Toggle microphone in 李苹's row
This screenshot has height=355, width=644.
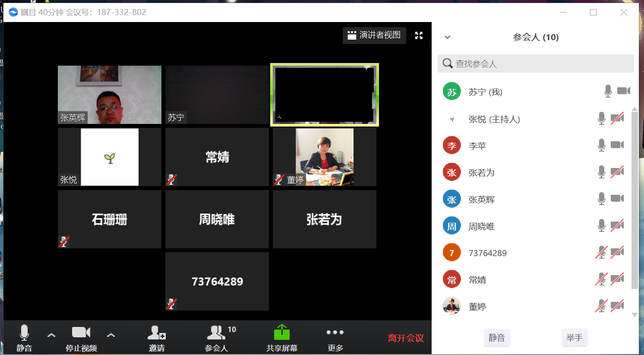602,145
